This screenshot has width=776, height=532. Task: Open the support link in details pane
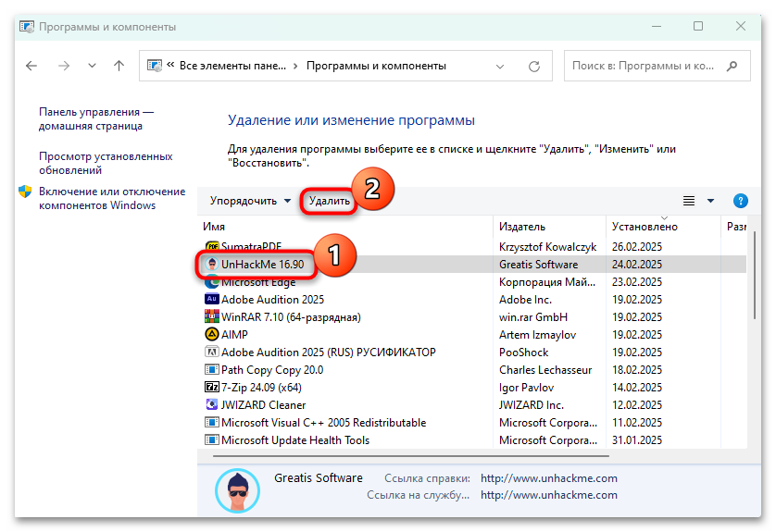pyautogui.click(x=549, y=495)
